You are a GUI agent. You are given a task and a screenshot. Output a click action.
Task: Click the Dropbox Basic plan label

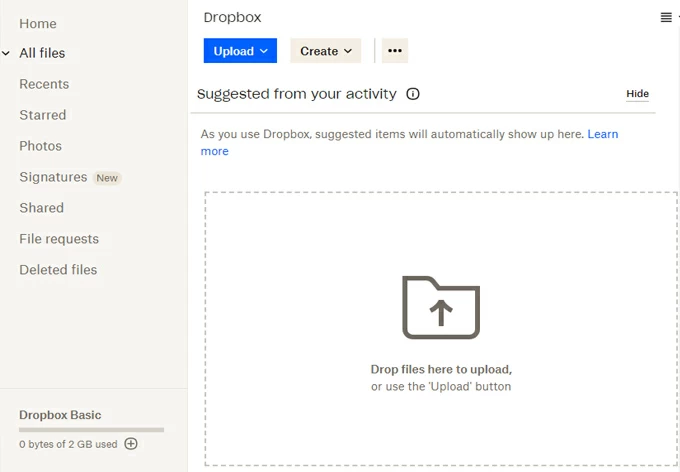tap(60, 415)
